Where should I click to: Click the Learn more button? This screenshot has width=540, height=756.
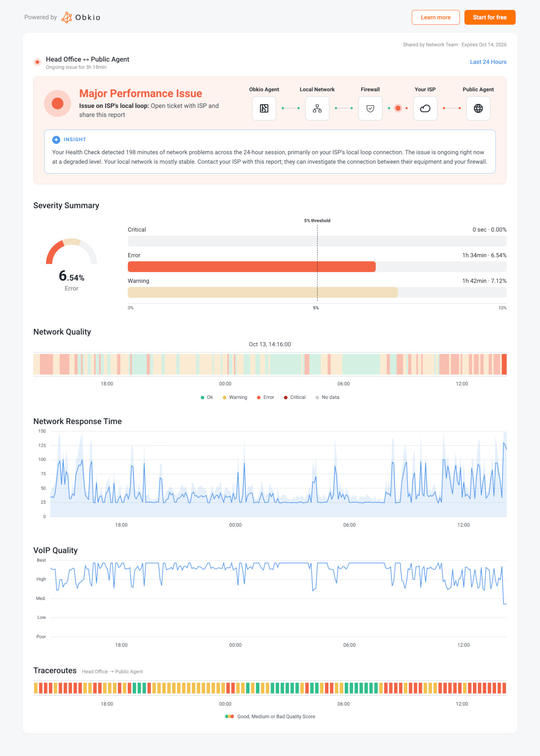click(436, 18)
